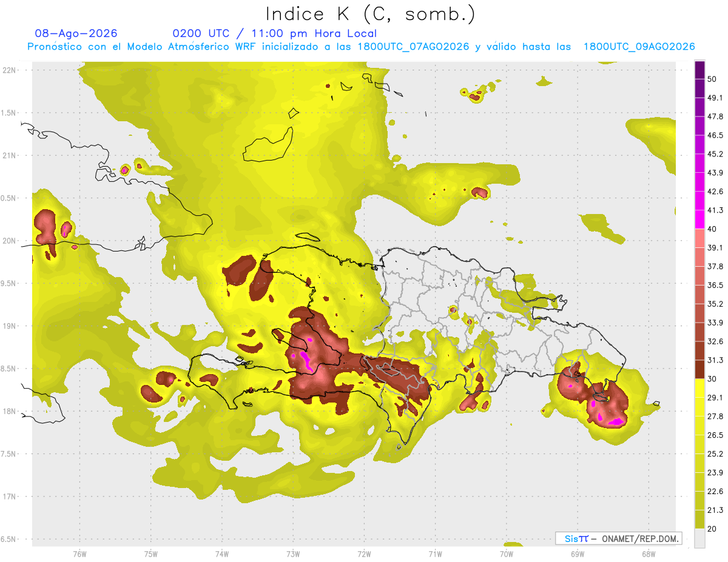Screen dimensions: 728x562
Task: Click the colorbar value "35.2"
Action: tap(715, 304)
